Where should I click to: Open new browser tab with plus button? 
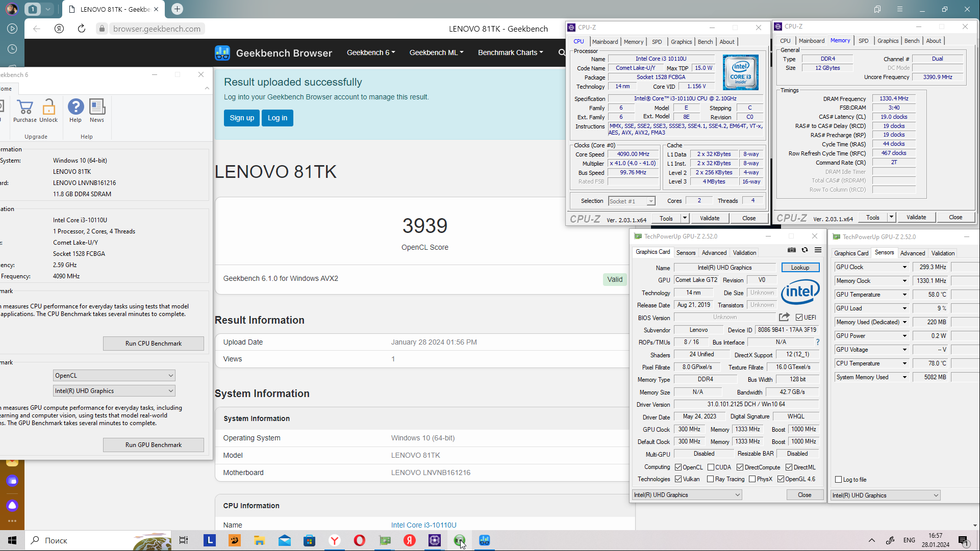[x=177, y=9]
